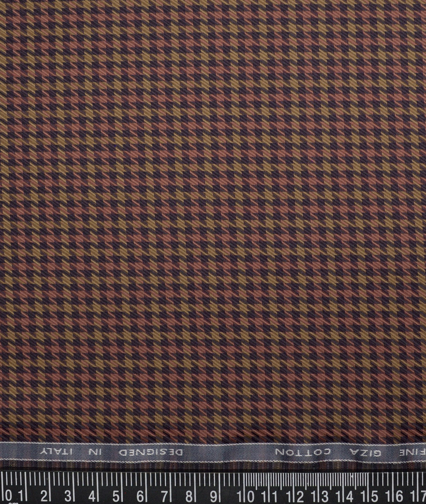This screenshot has height=504, width=426.
Task: Click the number 9 on the ruler
Action: point(213,495)
